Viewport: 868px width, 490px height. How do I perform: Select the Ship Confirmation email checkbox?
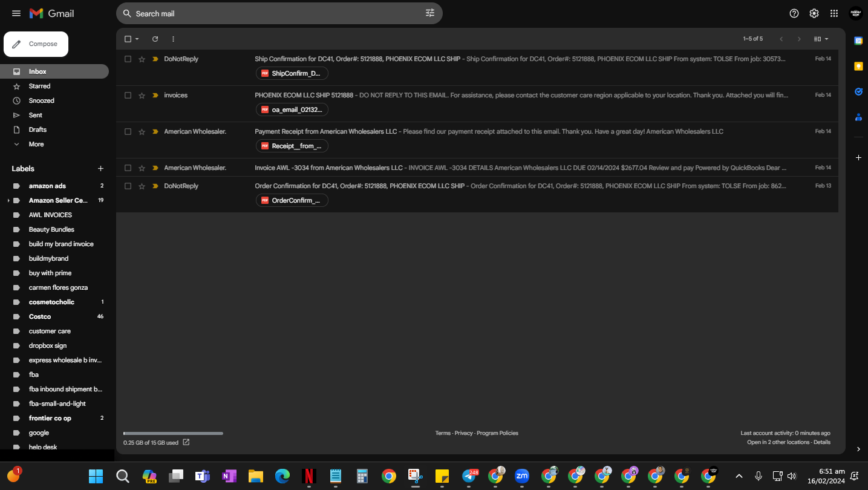point(128,59)
